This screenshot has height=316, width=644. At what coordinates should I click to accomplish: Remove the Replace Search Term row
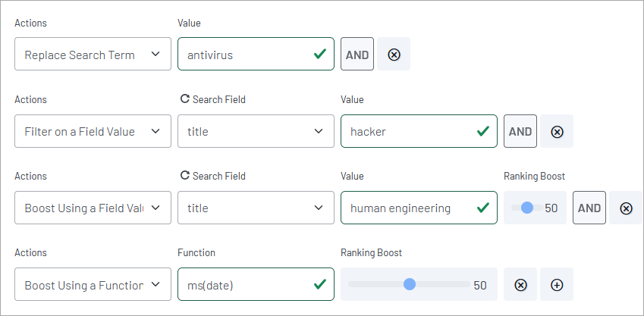click(394, 55)
